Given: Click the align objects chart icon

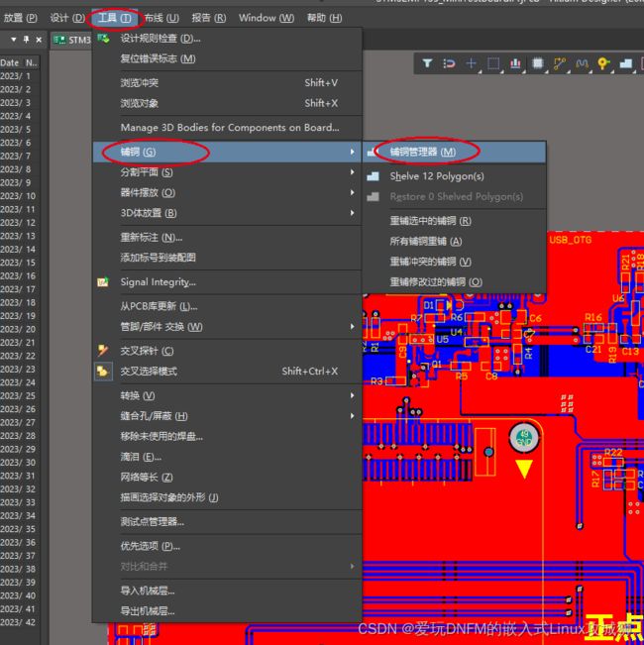Looking at the screenshot, I should (x=515, y=63).
